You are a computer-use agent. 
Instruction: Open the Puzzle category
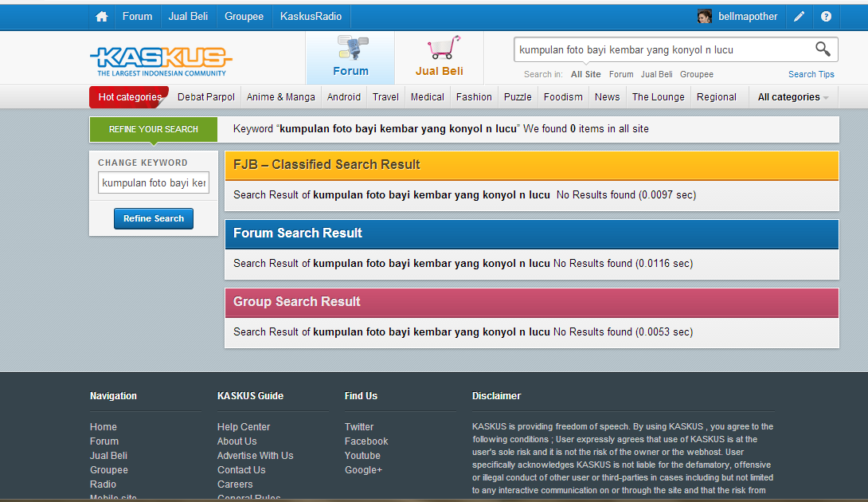[518, 97]
